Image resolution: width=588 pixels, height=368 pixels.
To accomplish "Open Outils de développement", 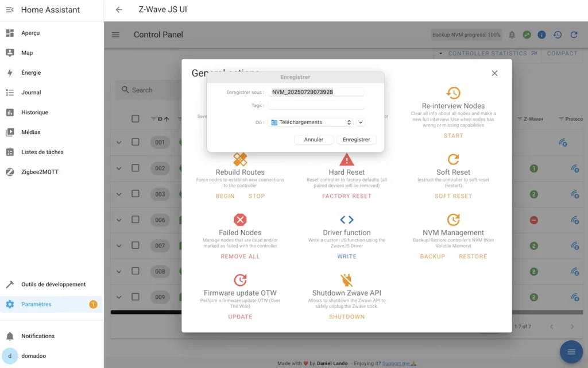I will [52, 284].
